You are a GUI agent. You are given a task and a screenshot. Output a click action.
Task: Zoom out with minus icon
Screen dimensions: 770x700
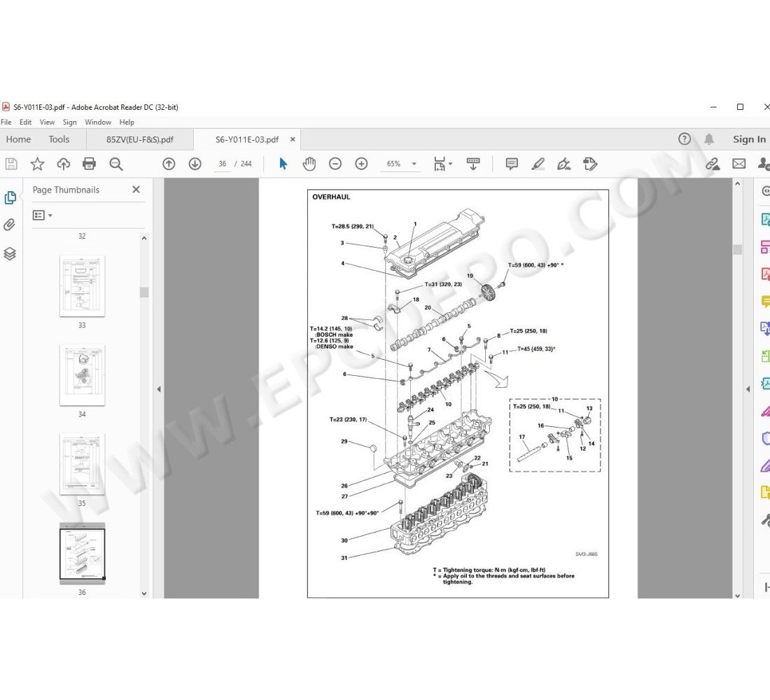pos(335,164)
